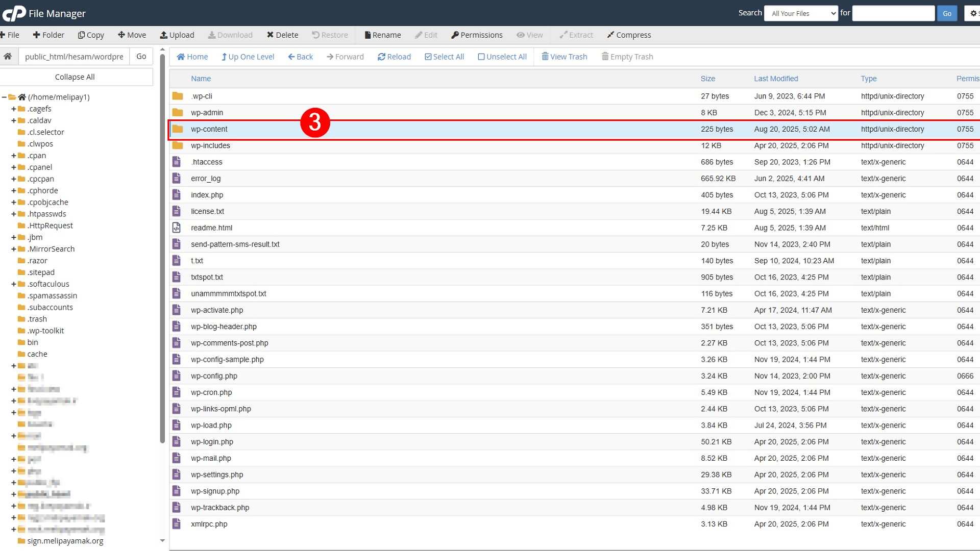Click the home icon beside path field
Screen dimensions: 980x551
(x=8, y=57)
